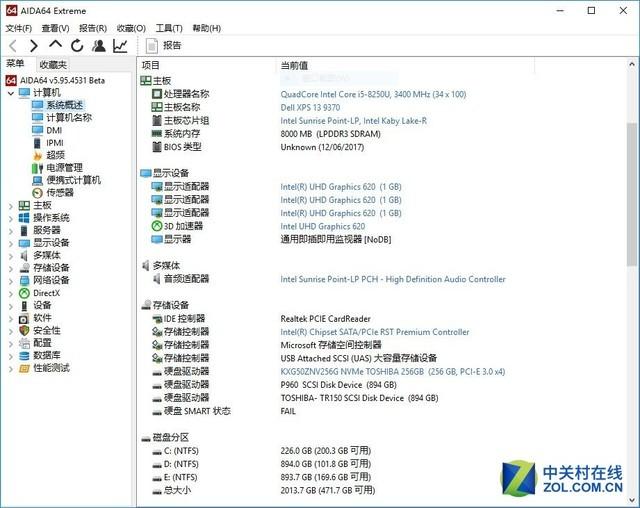640x508 pixels.
Task: Expand the 性能测试 tree node
Action: (11, 369)
